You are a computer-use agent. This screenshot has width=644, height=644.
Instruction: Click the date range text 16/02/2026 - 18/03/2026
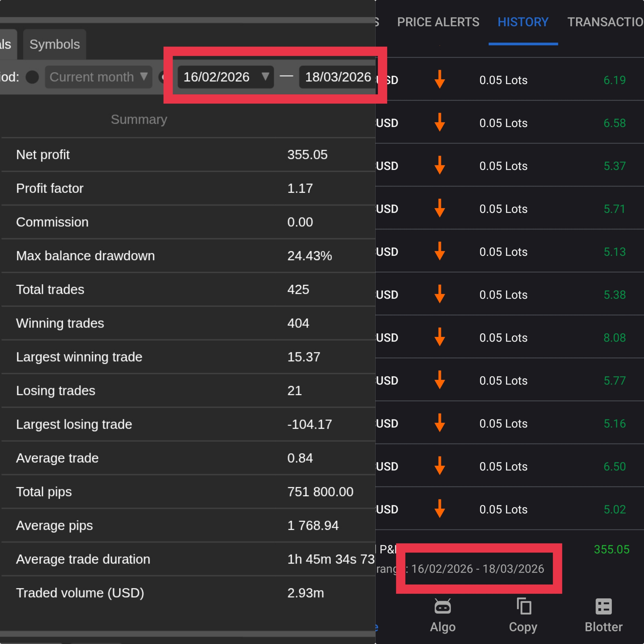478,569
